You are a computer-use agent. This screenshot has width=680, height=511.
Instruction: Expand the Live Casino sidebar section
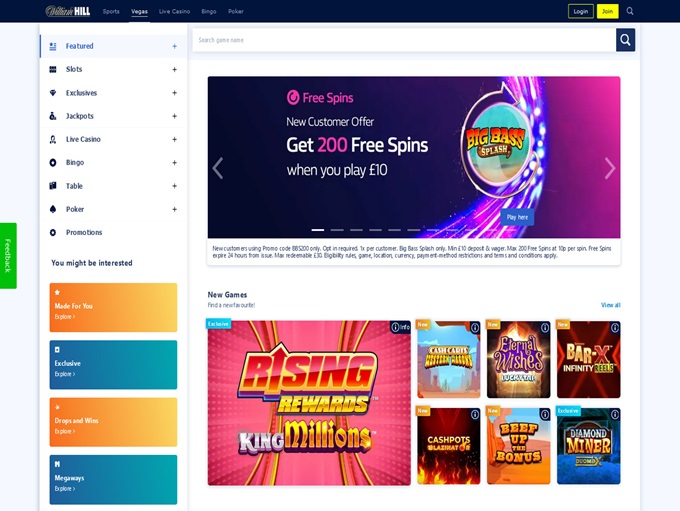[174, 139]
